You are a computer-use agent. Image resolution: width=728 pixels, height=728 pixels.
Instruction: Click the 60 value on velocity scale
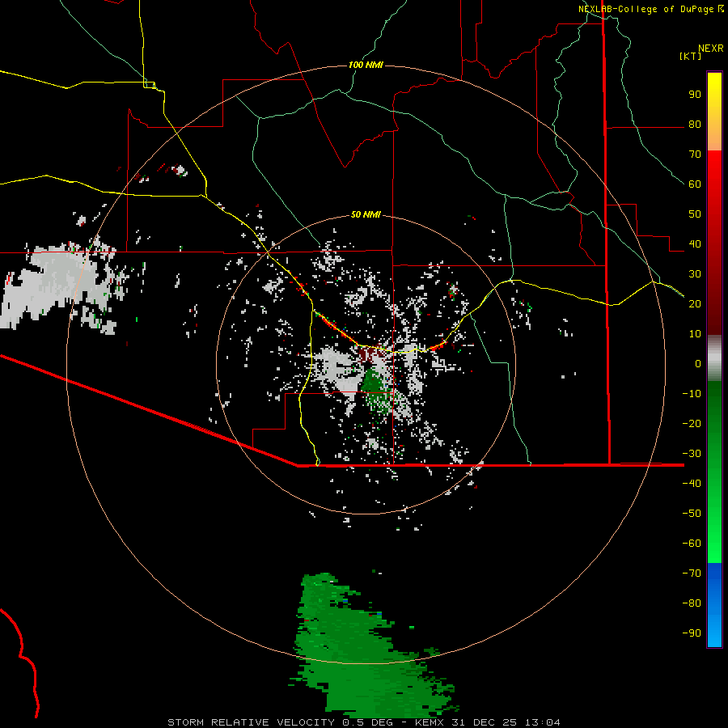point(695,184)
